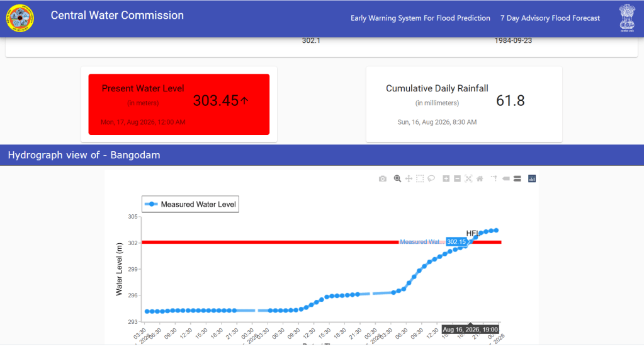Screen dimensions: 644x356
Task: Open Early Warning System For Flood Prediction
Action: tap(420, 18)
